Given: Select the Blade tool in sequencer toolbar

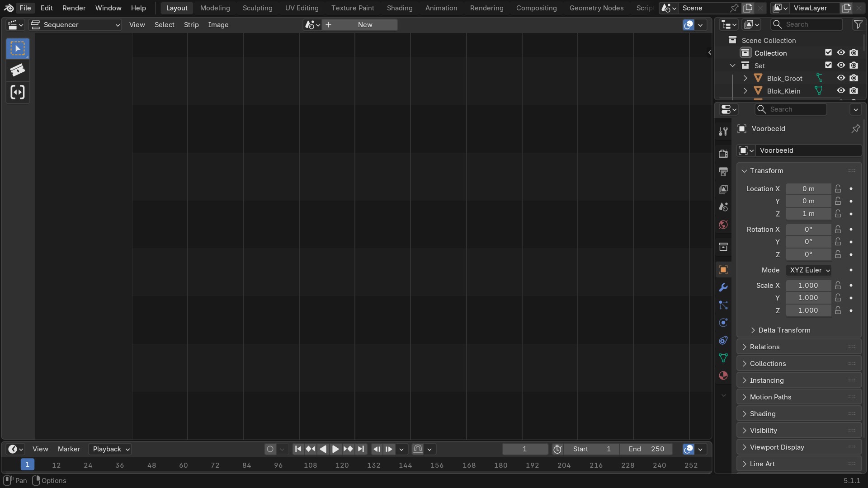Looking at the screenshot, I should tap(18, 70).
